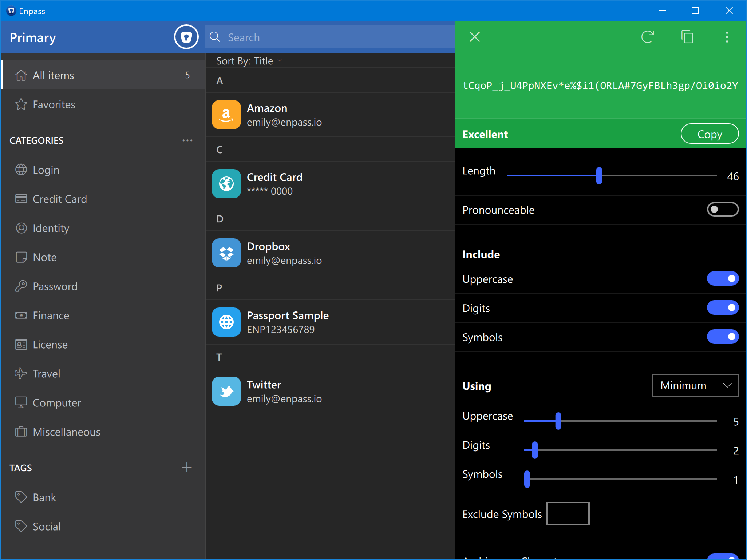The height and width of the screenshot is (560, 747).
Task: Select the Bank tag
Action: coord(103,497)
